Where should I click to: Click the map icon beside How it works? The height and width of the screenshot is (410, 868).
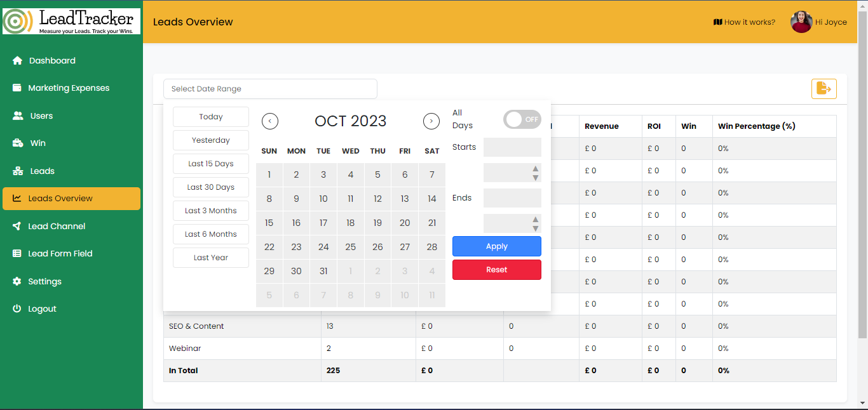pos(718,22)
